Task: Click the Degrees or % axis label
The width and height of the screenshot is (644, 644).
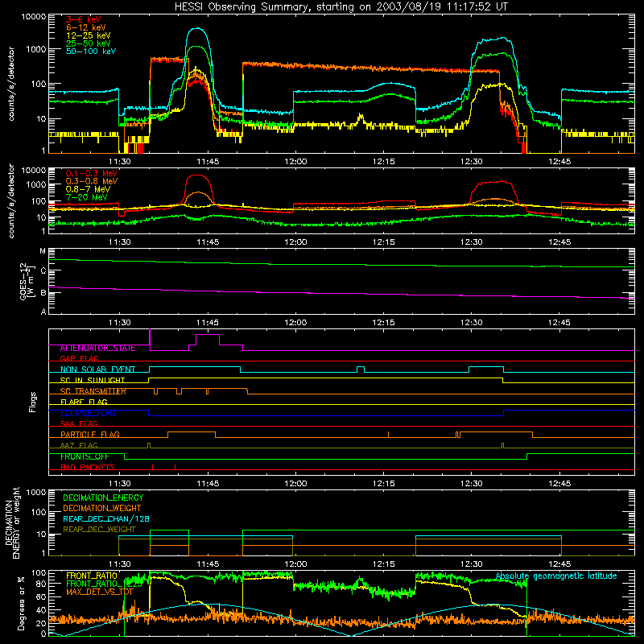Action: point(21,603)
